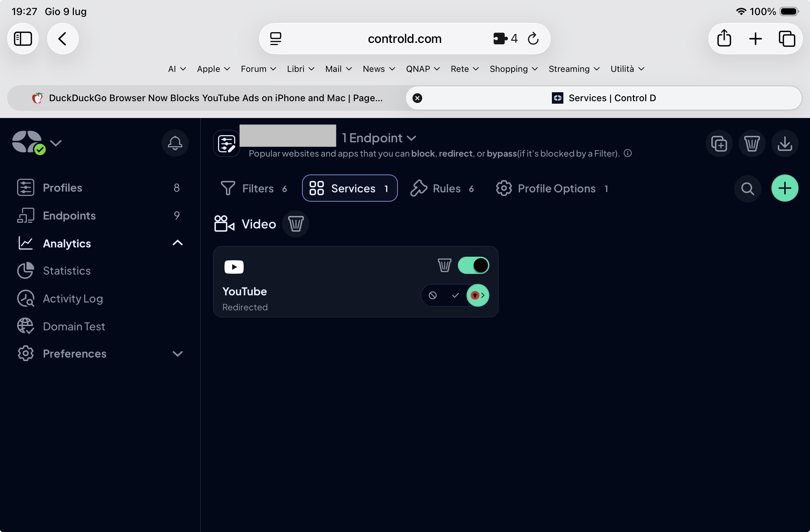Open the Apple bookmarks folder
The height and width of the screenshot is (532, 810).
(213, 69)
